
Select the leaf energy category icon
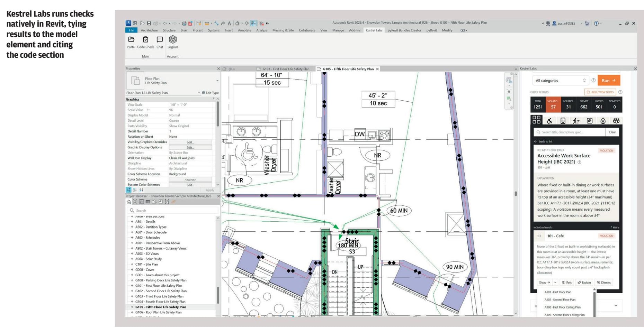click(590, 120)
